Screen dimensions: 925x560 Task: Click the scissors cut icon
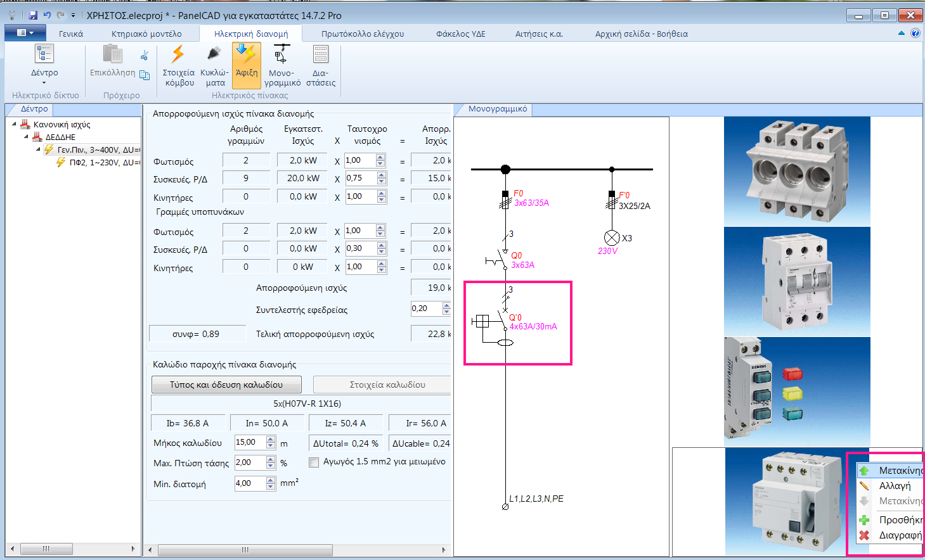145,56
